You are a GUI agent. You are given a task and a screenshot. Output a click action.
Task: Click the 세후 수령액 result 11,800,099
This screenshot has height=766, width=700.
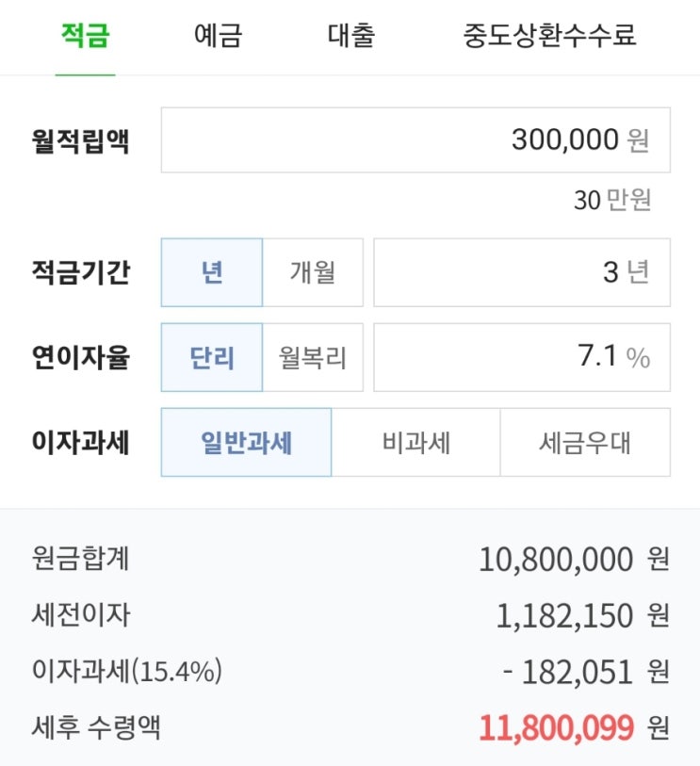pos(557,728)
